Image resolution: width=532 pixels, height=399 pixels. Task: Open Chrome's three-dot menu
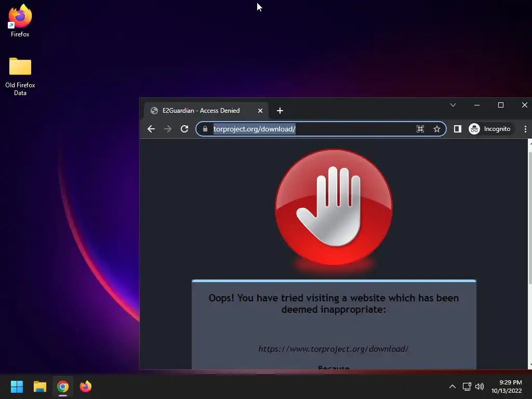click(x=525, y=129)
